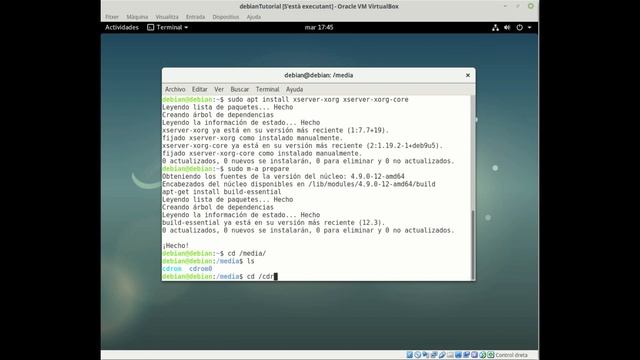Click the shared folders icon in VirtualBox status bar
Viewport: 640px width, 360px height.
(451, 355)
